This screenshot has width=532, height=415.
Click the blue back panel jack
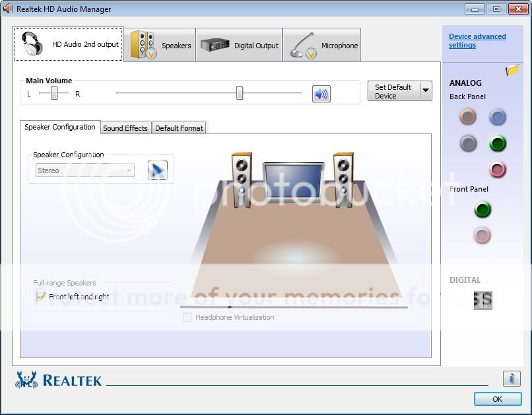coord(498,117)
